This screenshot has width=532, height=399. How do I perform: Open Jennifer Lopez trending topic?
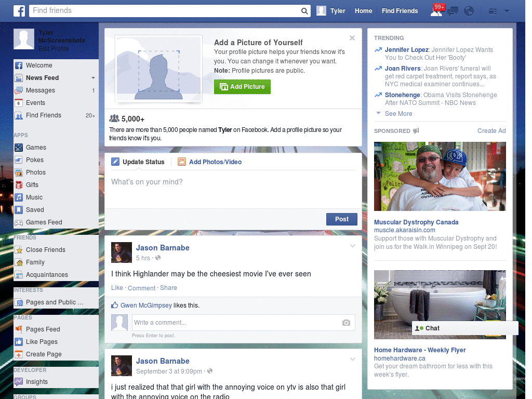click(x=406, y=50)
